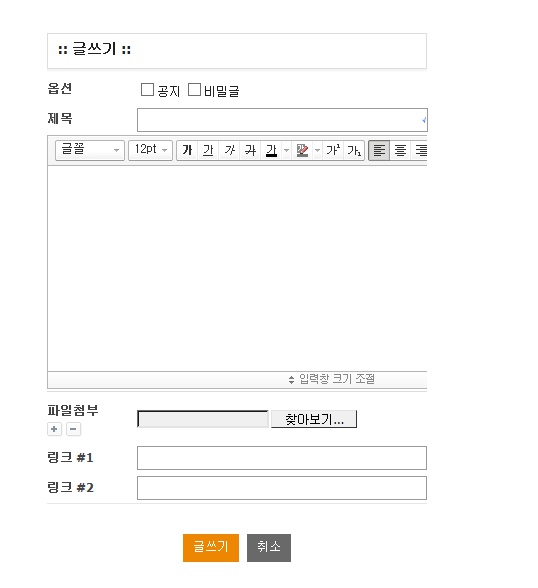The width and height of the screenshot is (538, 588).
Task: Toggle bold text formatting icon
Action: click(187, 150)
